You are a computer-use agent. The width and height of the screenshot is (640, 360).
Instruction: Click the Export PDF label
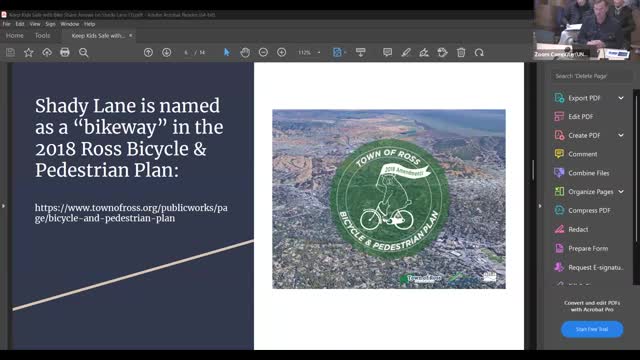tap(584, 98)
